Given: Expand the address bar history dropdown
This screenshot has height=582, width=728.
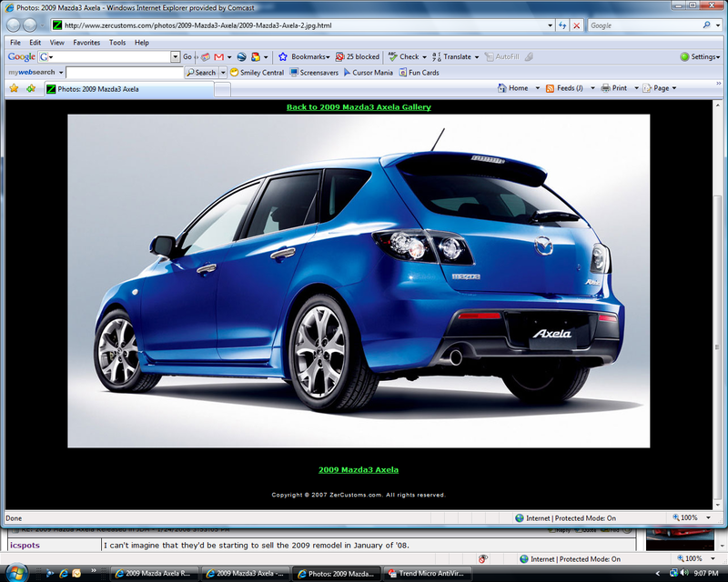Looking at the screenshot, I should point(550,25).
